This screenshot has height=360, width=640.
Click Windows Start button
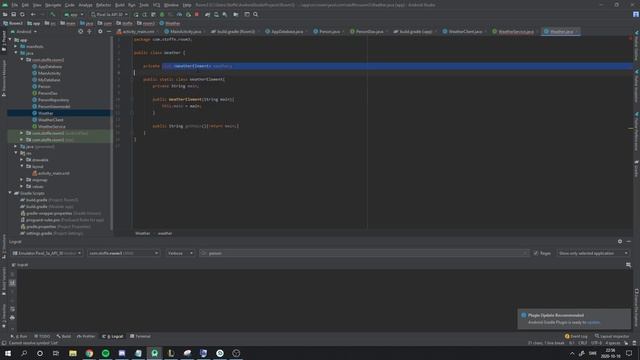tap(8, 353)
